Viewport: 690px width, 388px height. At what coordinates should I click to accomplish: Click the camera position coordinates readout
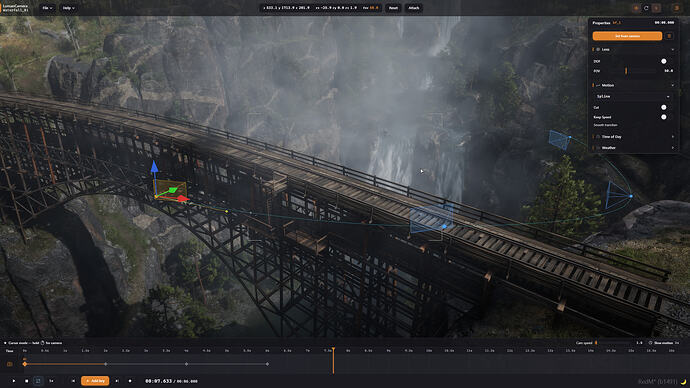[x=286, y=8]
